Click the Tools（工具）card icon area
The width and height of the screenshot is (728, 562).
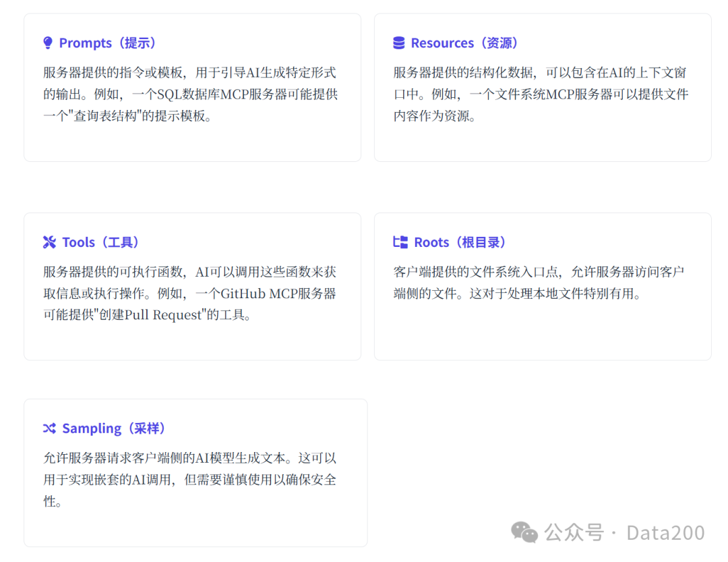(49, 241)
